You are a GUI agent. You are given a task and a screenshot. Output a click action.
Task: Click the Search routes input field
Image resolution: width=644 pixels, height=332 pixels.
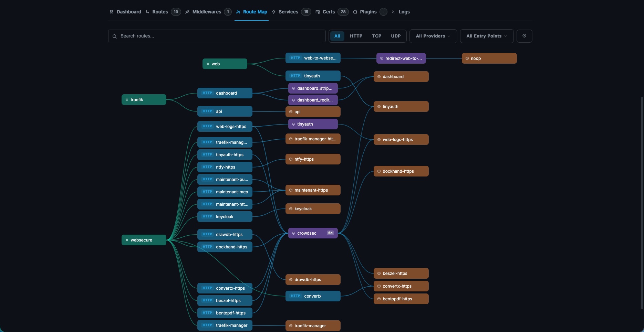point(217,36)
